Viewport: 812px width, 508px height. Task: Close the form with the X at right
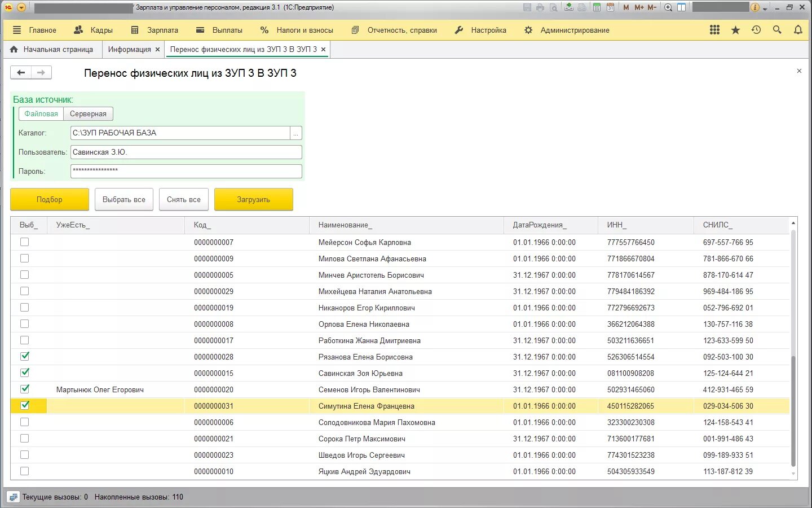click(x=799, y=71)
